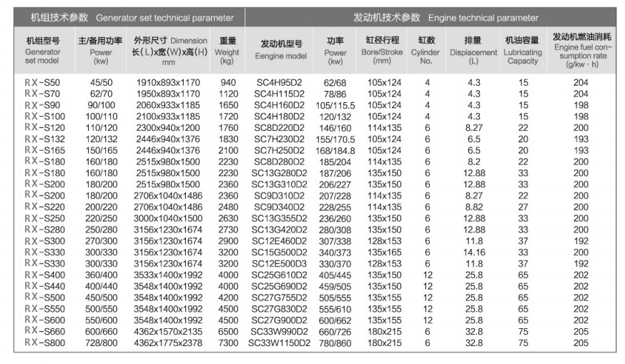Click the RX-S440 model cell

(44, 286)
